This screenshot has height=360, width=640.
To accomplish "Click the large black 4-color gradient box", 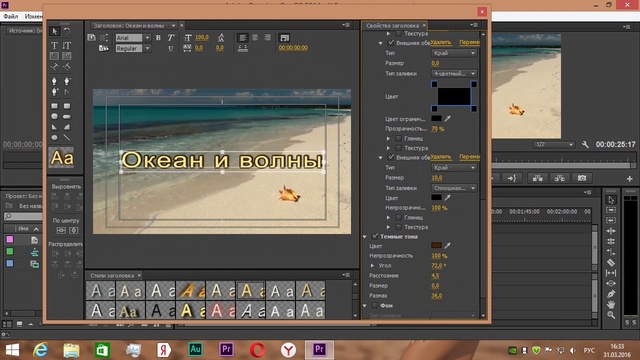I will click(x=454, y=97).
